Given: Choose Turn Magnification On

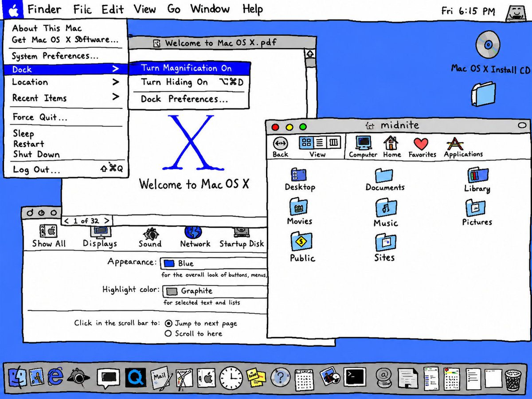Looking at the screenshot, I should pos(189,68).
